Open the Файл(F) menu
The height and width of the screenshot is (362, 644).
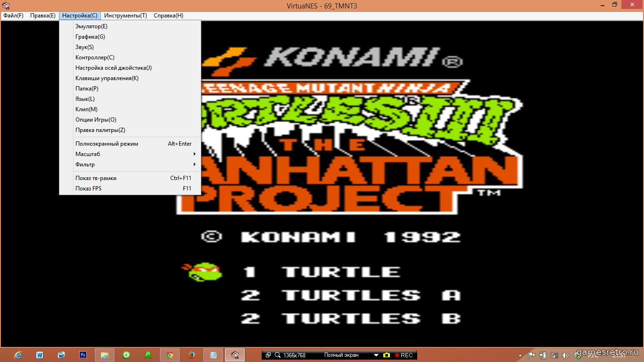[13, 16]
